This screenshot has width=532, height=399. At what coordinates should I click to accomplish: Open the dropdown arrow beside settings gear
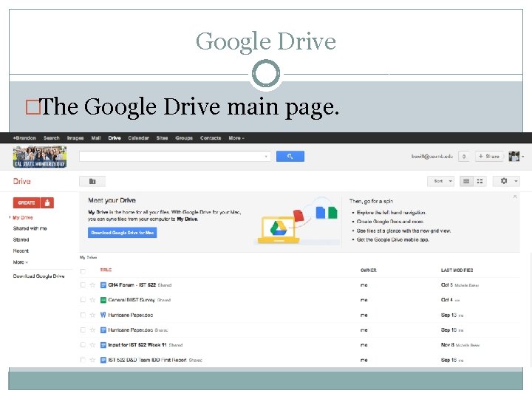[516, 181]
